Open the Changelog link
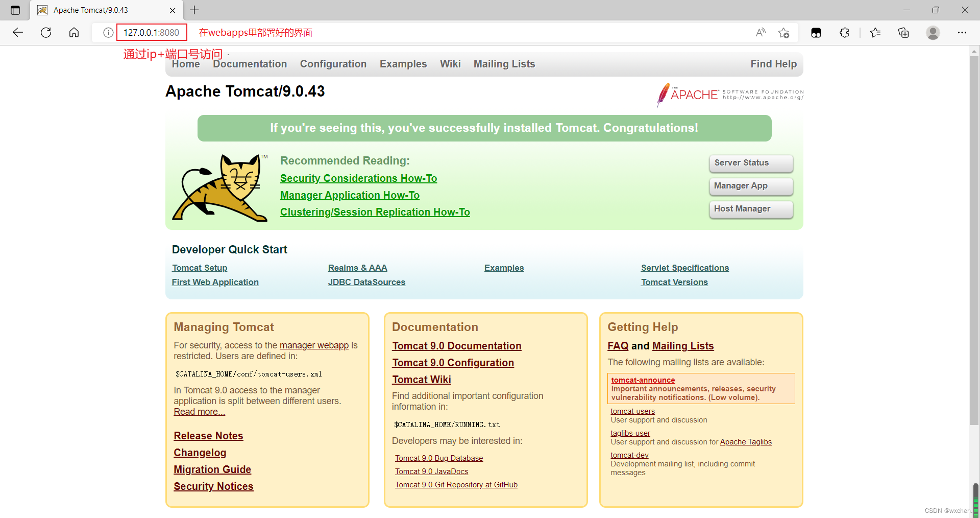This screenshot has width=980, height=518. [200, 453]
